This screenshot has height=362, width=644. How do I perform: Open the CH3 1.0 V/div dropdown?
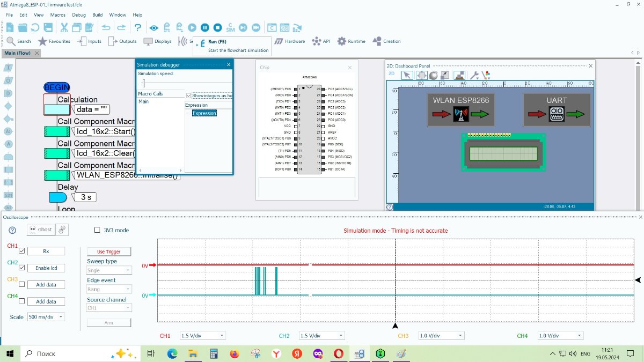(x=441, y=336)
